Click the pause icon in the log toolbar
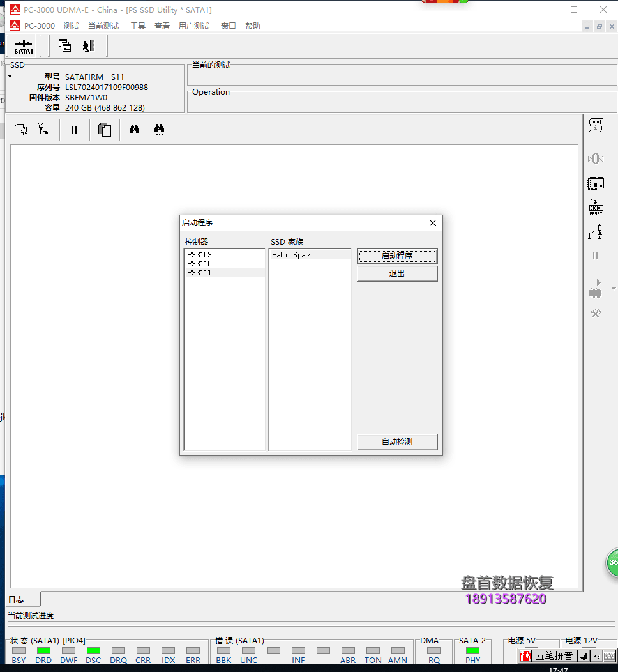 pos(74,130)
